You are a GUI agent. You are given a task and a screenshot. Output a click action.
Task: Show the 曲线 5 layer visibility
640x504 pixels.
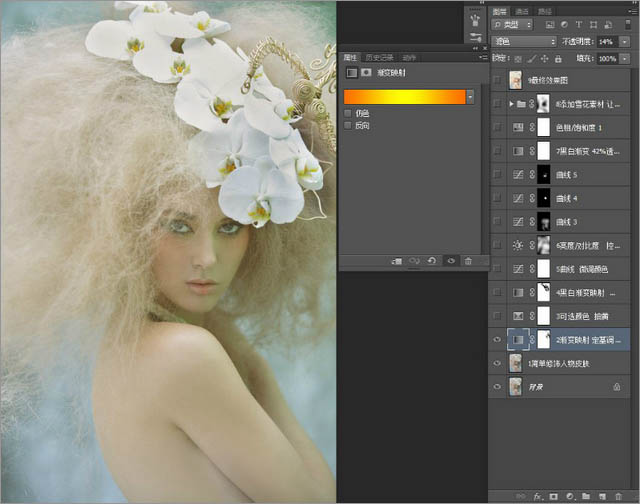click(x=498, y=174)
